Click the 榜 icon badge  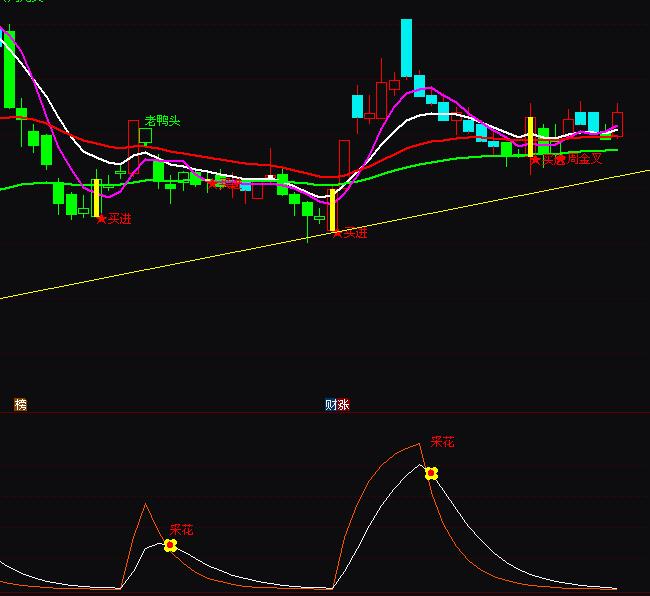(x=21, y=404)
